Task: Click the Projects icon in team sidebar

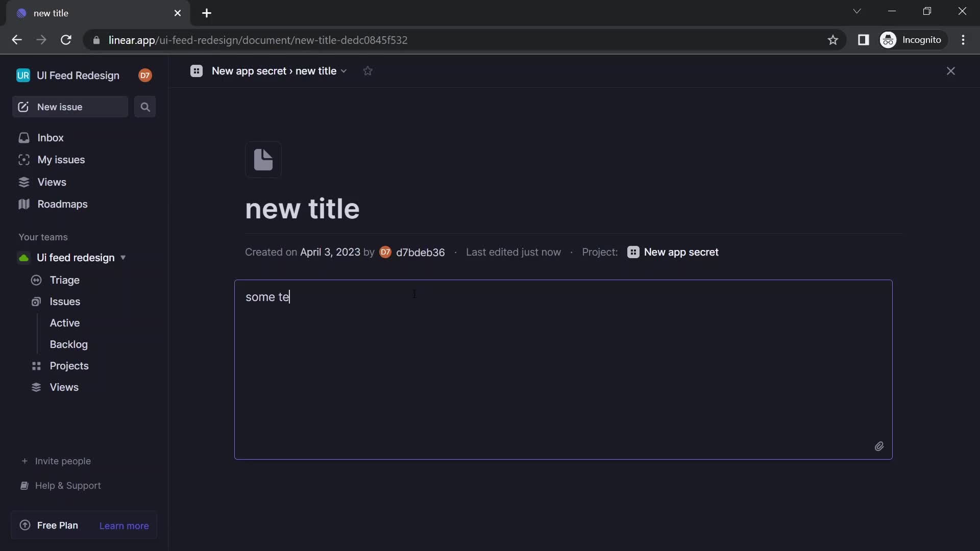Action: (x=36, y=366)
